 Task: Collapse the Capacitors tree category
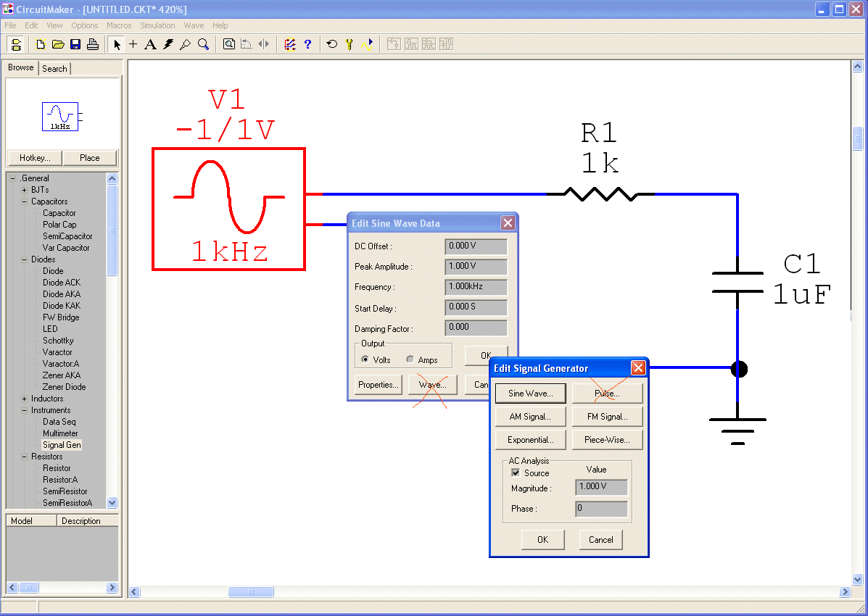(24, 201)
